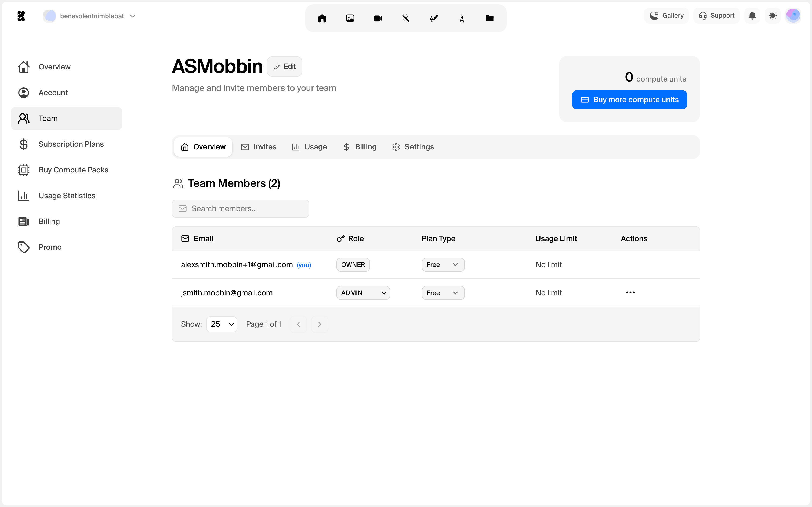Open the image generation icon in toolbar
Screen dimensions: 812x507
[350, 19]
